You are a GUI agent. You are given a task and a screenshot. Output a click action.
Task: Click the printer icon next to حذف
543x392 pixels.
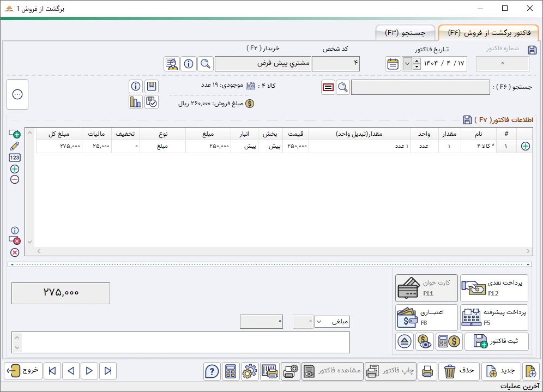(x=427, y=372)
